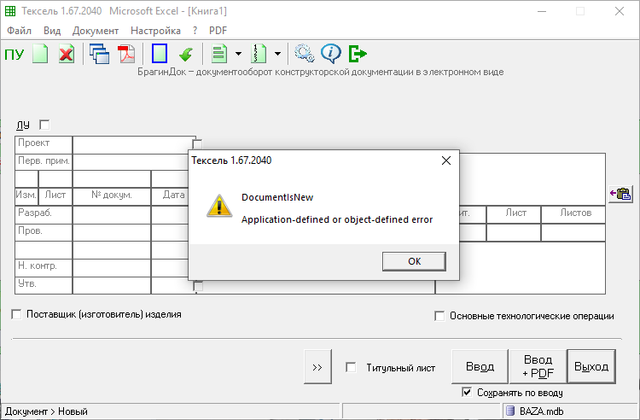The image size is (640, 420).
Task: Uncheck Сохранять по вводу checkbox
Action: click(x=467, y=392)
